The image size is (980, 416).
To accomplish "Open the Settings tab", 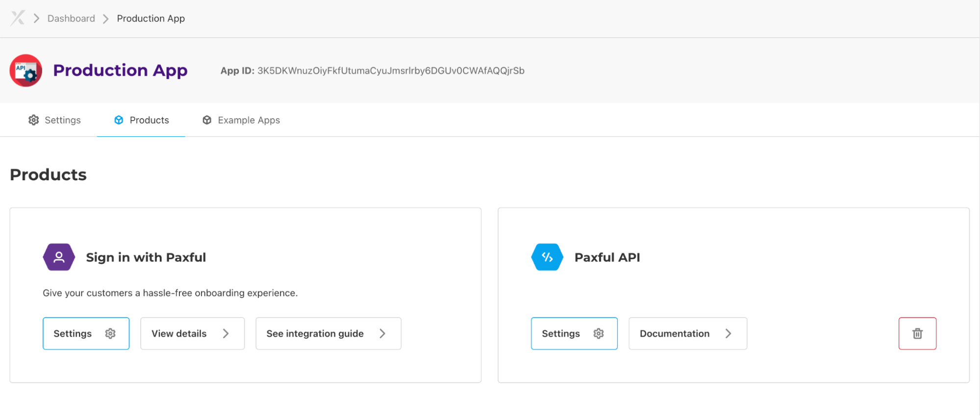I will (x=54, y=120).
